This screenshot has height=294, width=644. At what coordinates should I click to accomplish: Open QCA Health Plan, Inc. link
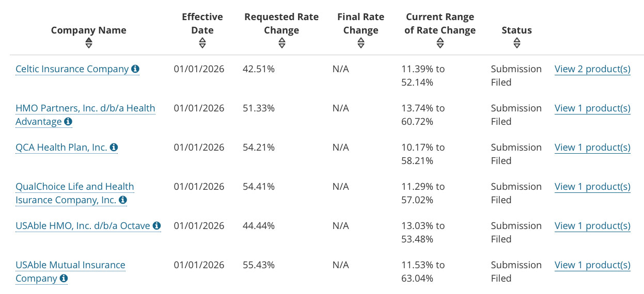[x=61, y=148]
